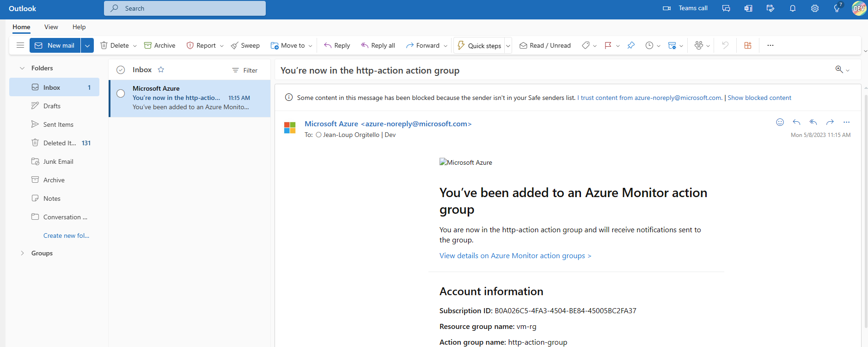
Task: Click Show blocked content link
Action: 759,98
